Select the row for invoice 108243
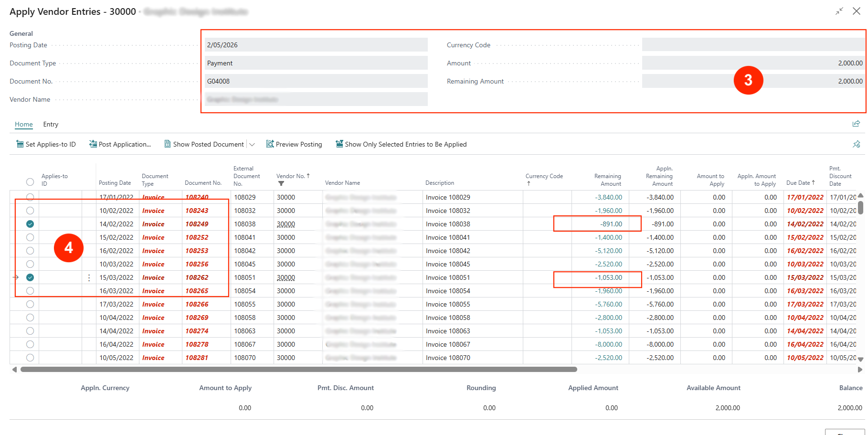868x435 pixels. (x=30, y=211)
